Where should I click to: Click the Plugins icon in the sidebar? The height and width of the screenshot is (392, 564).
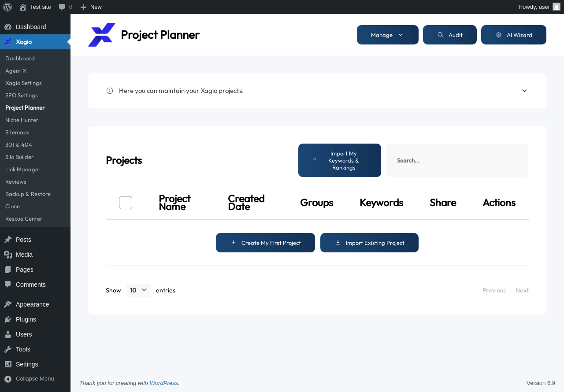click(8, 319)
